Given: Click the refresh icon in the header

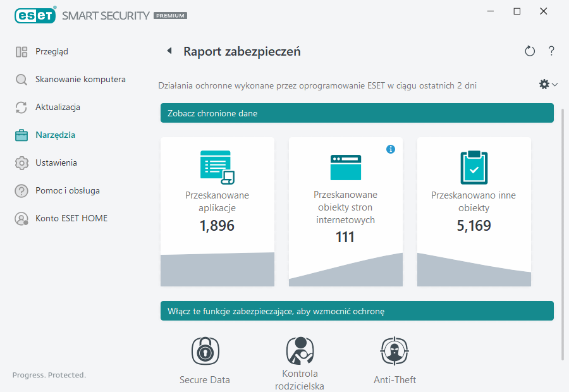Looking at the screenshot, I should click(x=530, y=51).
